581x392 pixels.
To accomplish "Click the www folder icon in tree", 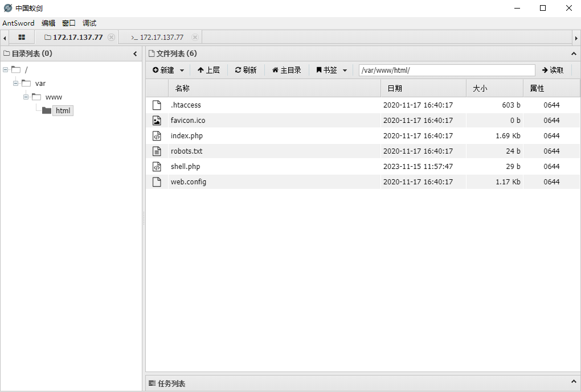I will (x=36, y=97).
